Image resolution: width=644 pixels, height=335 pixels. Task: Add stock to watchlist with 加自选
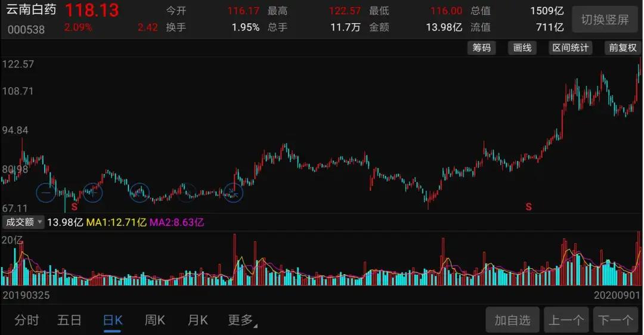click(x=512, y=320)
